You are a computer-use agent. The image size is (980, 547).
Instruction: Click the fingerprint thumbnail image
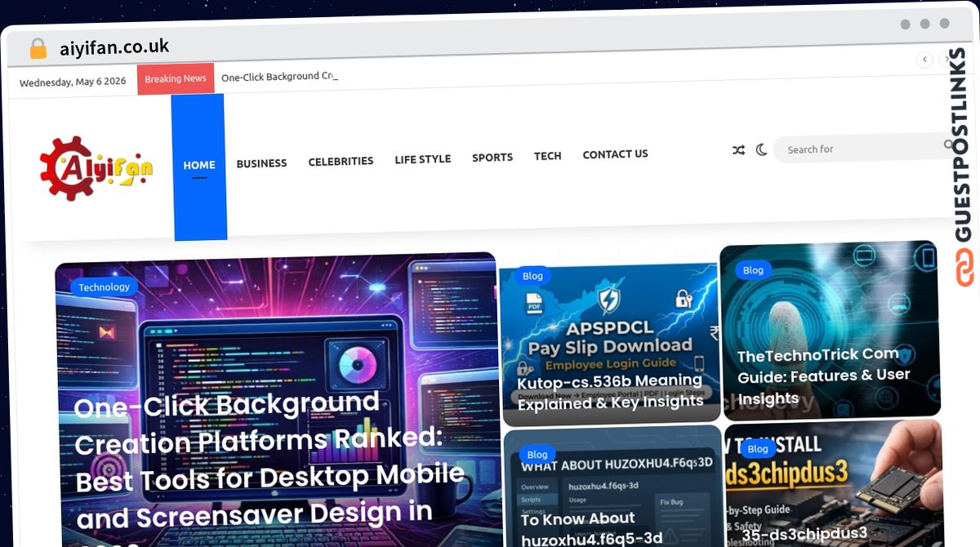coord(830,331)
